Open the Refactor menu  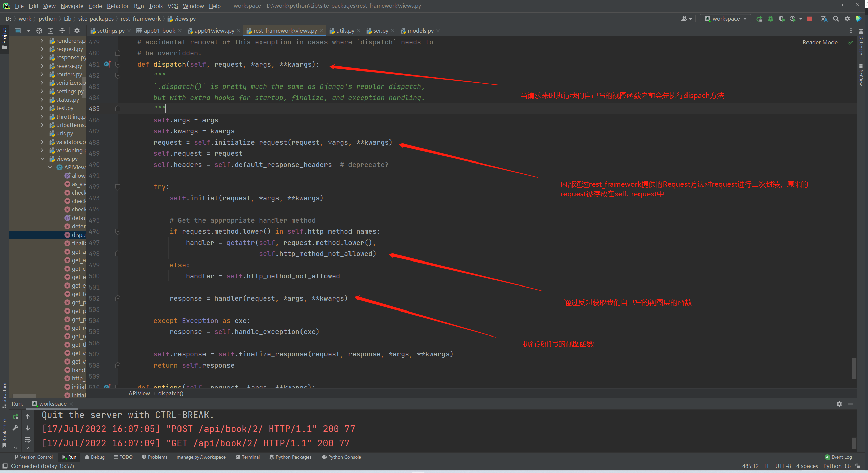pos(118,6)
